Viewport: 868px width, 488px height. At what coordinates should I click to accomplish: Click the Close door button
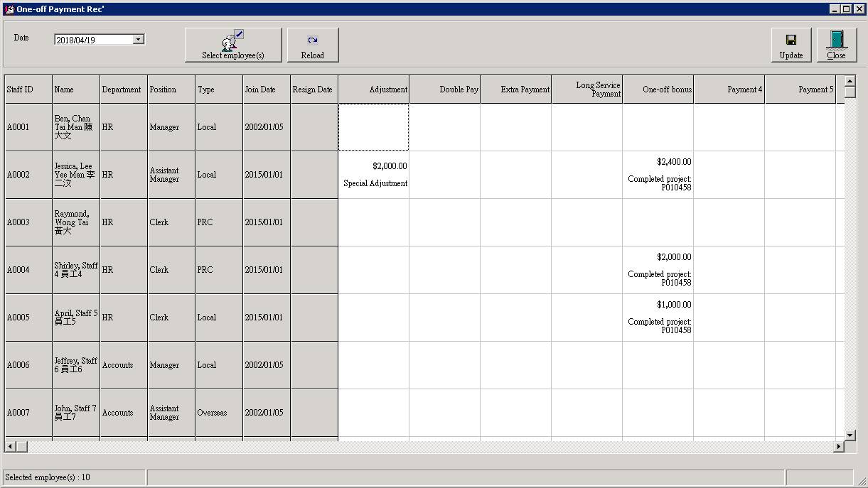coord(837,45)
